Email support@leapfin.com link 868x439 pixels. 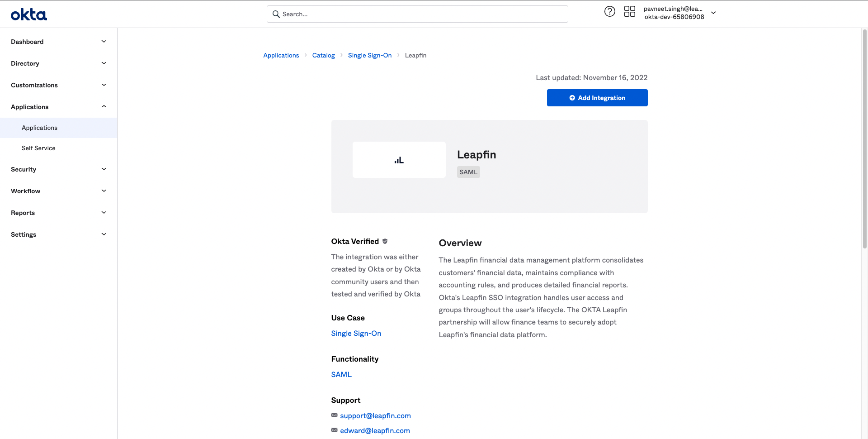pos(376,415)
